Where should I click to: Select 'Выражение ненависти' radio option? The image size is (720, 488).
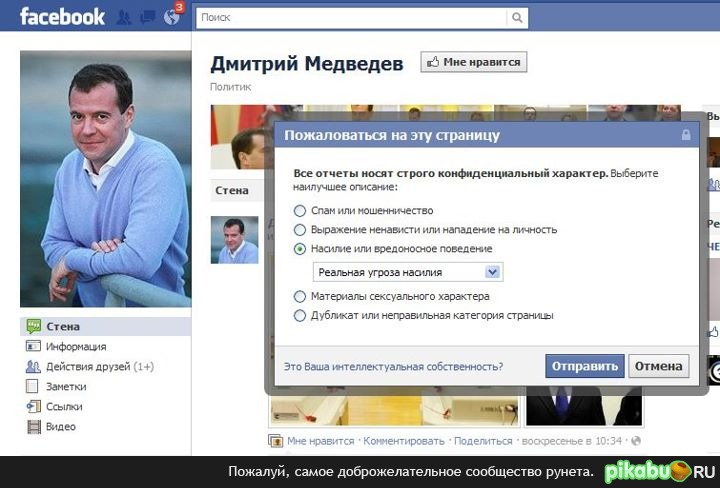click(x=299, y=230)
